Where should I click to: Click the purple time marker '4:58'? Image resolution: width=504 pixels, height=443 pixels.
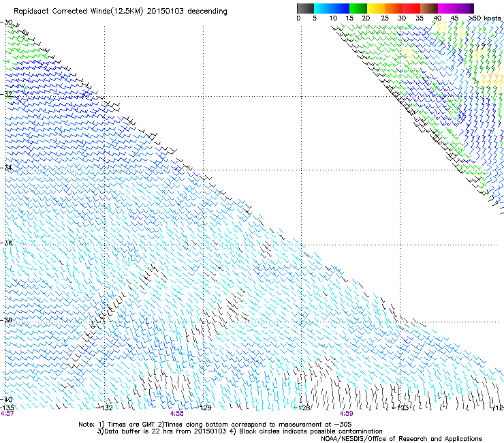(x=177, y=414)
